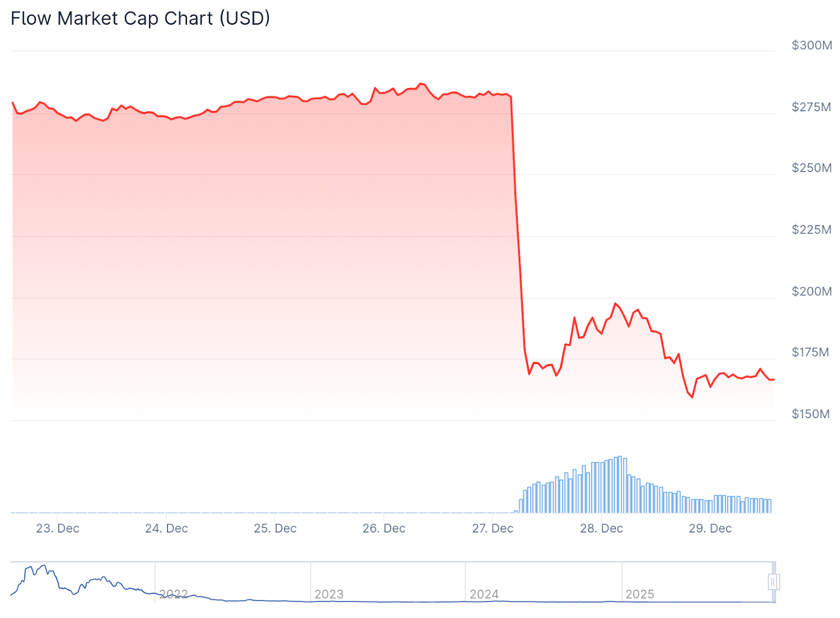
Task: Select the 24. Dec date tick
Action: coord(166,529)
